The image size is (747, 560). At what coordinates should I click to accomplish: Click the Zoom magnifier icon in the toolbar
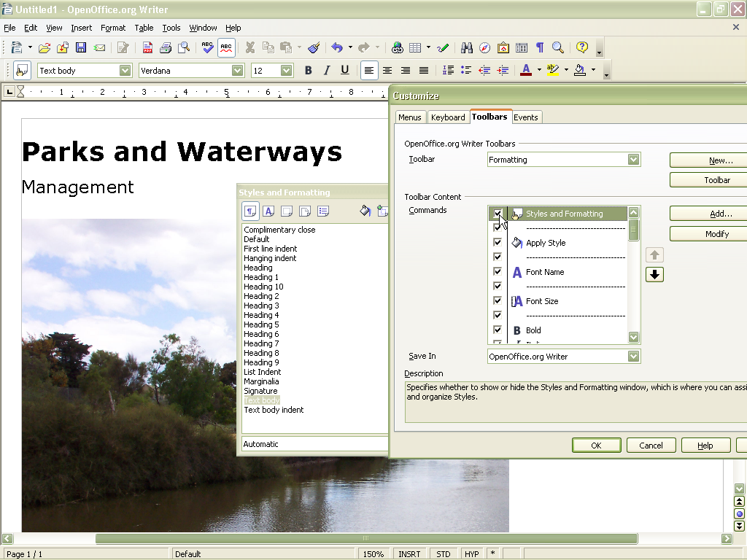coord(558,47)
